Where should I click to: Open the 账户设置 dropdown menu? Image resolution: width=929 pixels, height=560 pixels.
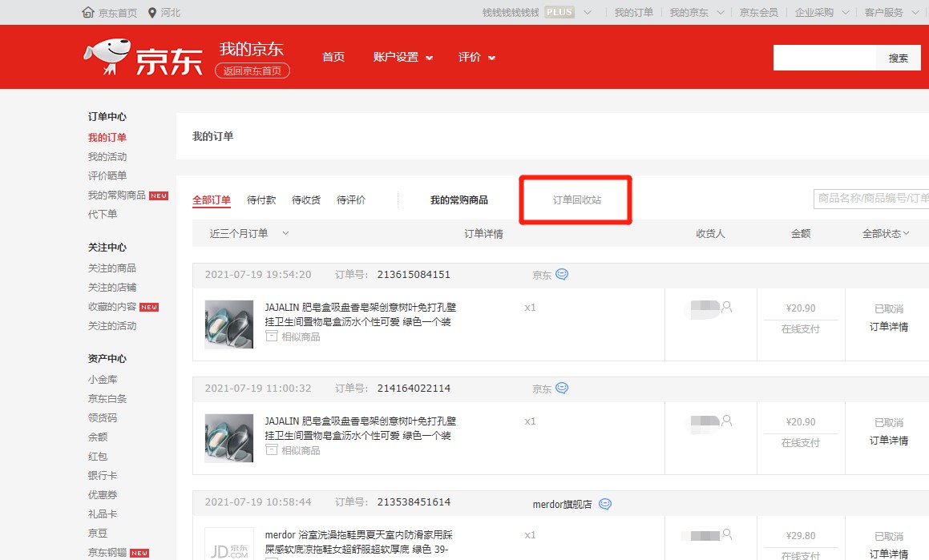(403, 57)
